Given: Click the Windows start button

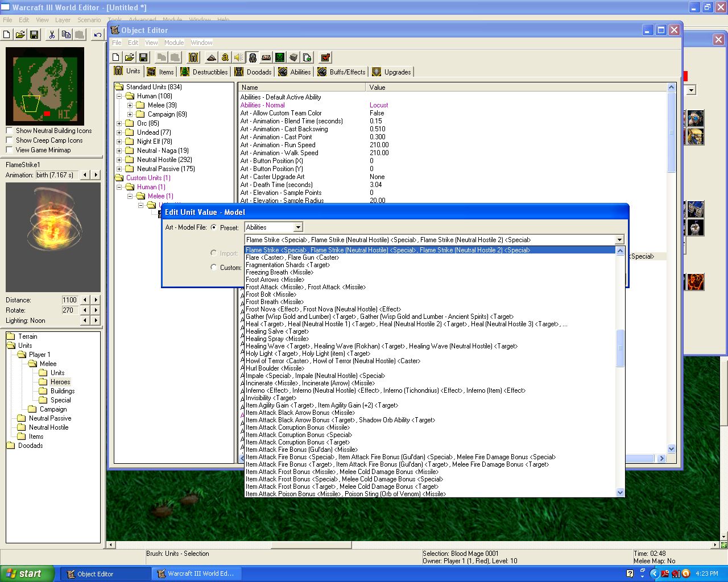Looking at the screenshot, I should tap(27, 573).
